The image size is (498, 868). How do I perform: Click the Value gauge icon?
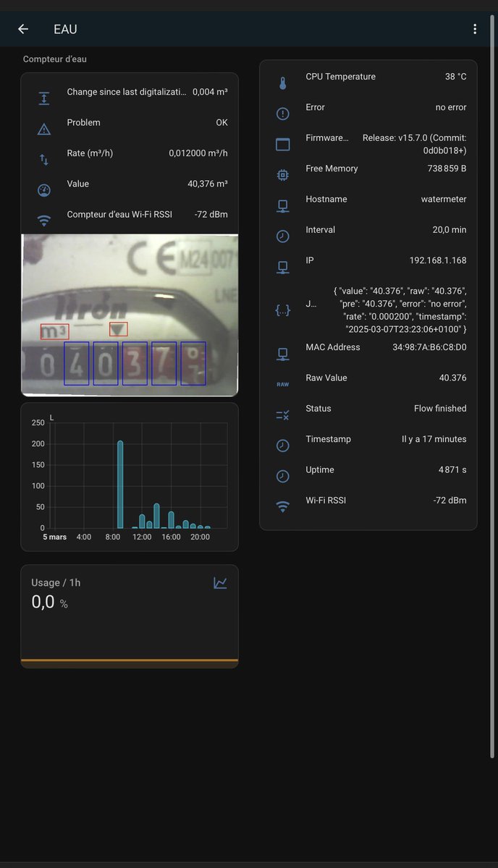coord(44,190)
